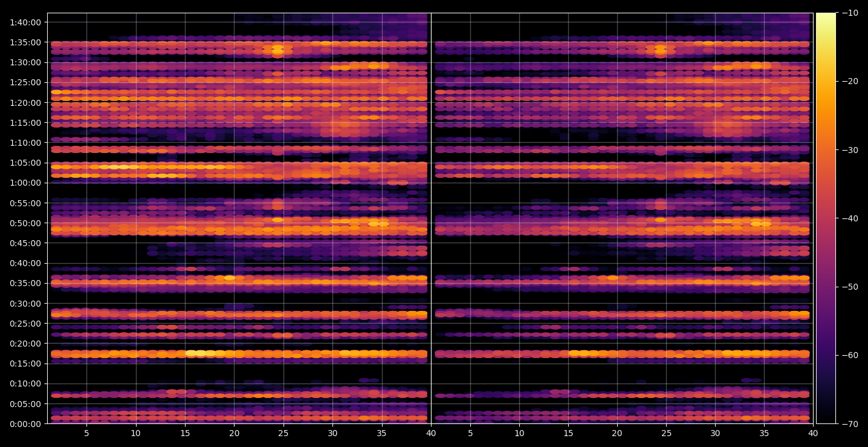Screen dimensions: 868x447
Task: Click the inferno colorbar gradient strip
Action: (826, 218)
